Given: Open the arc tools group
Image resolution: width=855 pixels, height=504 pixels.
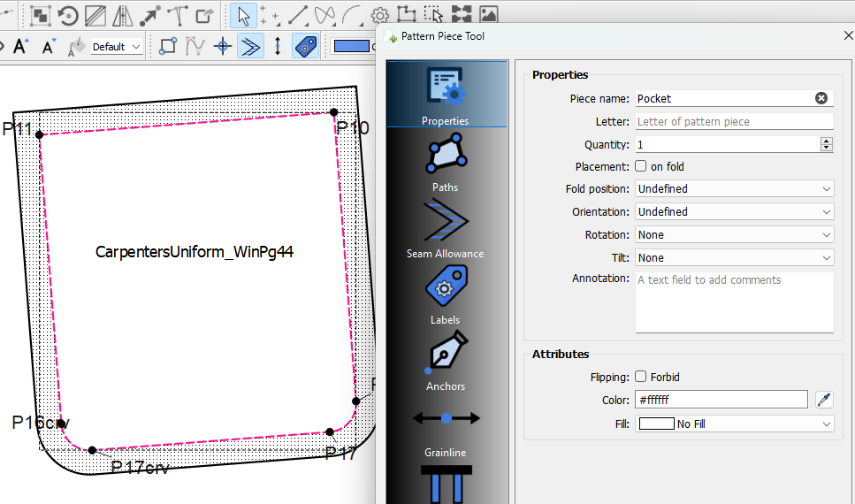Looking at the screenshot, I should coord(354,15).
